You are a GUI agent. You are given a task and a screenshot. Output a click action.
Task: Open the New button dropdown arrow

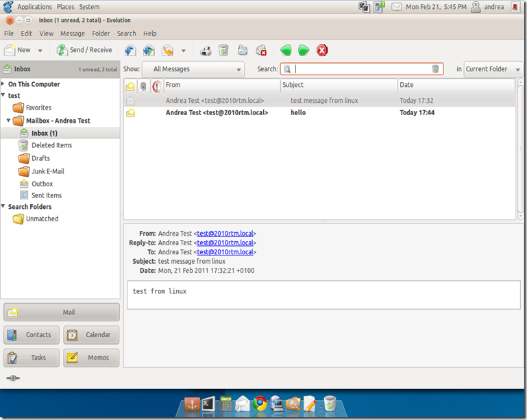[x=40, y=51]
